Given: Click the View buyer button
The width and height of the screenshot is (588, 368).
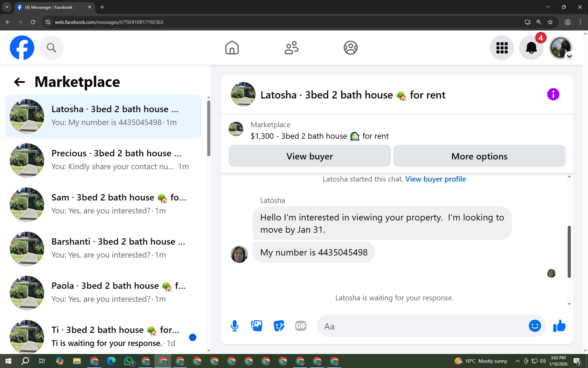Looking at the screenshot, I should (x=309, y=156).
